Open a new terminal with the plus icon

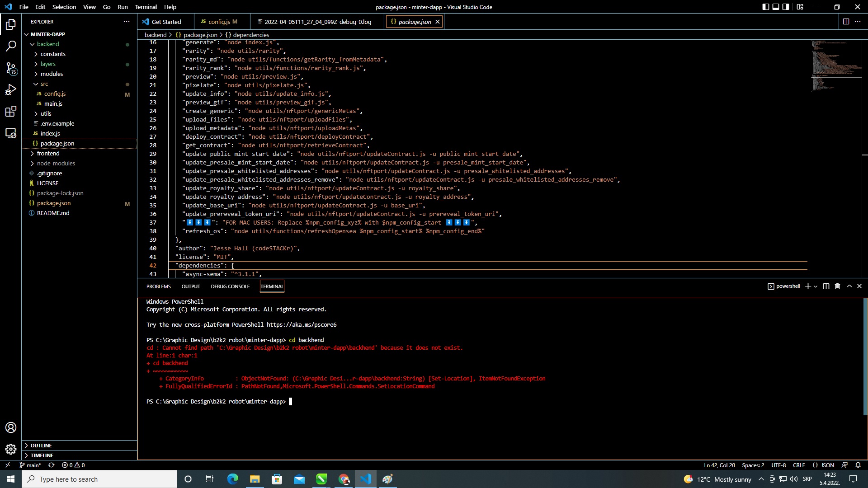(x=807, y=286)
